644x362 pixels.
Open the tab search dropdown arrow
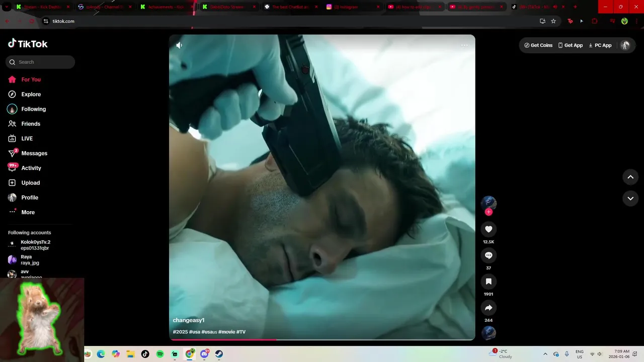coord(7,7)
